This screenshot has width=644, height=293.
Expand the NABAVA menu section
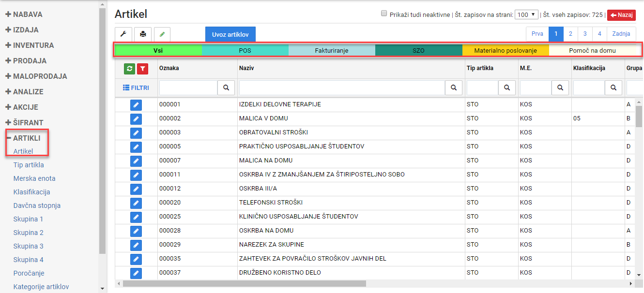coord(24,15)
